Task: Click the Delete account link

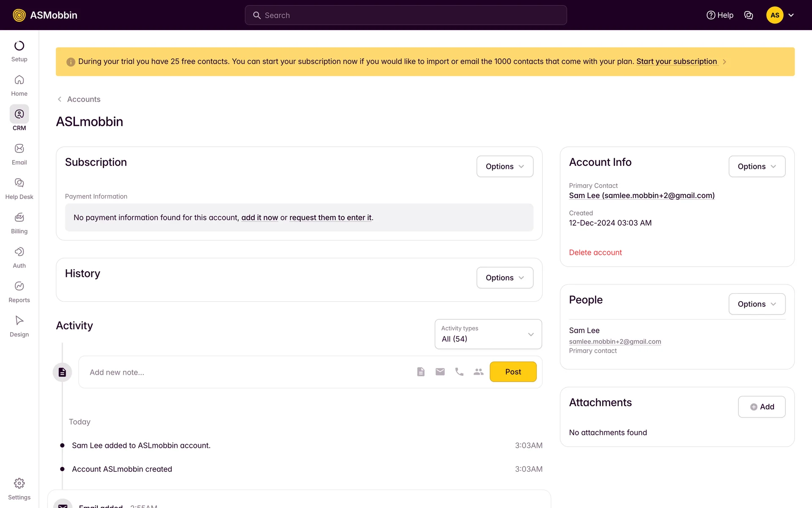Action: [x=595, y=253]
